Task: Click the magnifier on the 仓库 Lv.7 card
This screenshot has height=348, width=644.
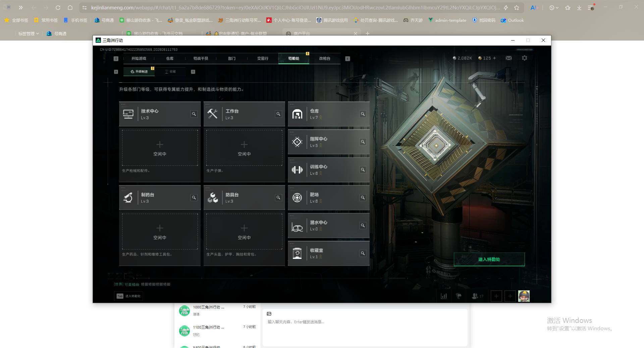Action: tap(363, 114)
